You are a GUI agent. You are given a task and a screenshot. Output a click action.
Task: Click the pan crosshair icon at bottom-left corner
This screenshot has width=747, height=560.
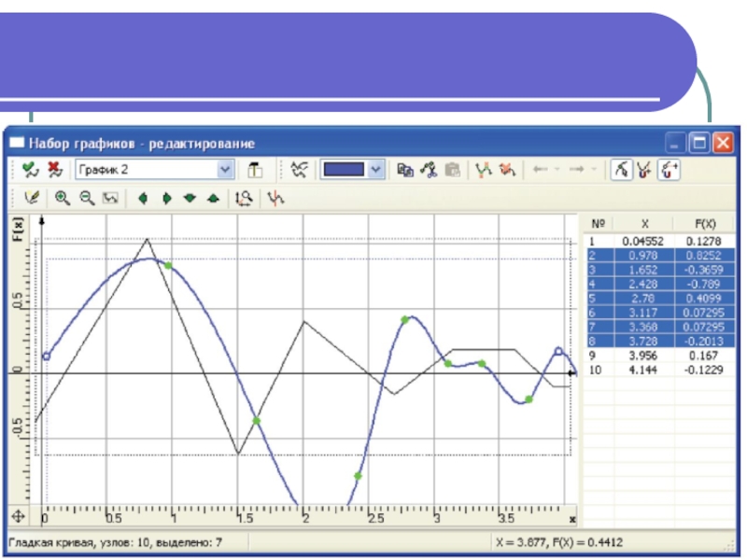point(18,516)
